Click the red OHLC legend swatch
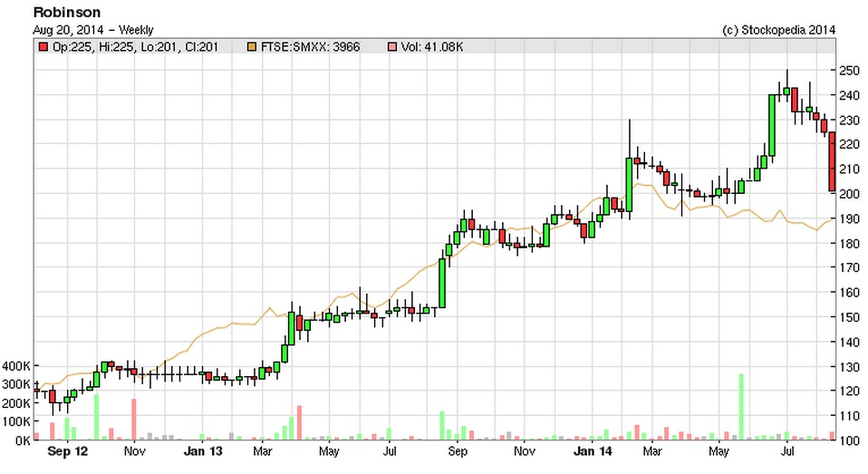This screenshot has width=868, height=474. click(43, 47)
